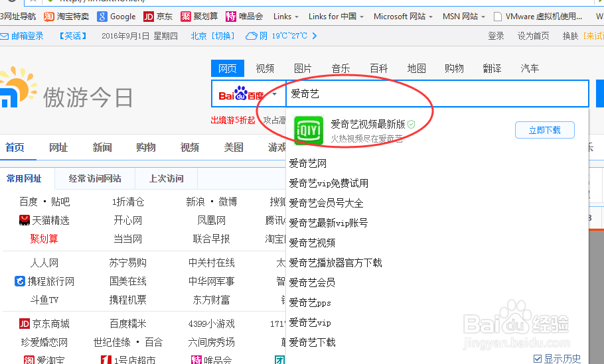Click the iQIYI app icon in suggestions
The image size is (604, 364).
click(x=309, y=131)
